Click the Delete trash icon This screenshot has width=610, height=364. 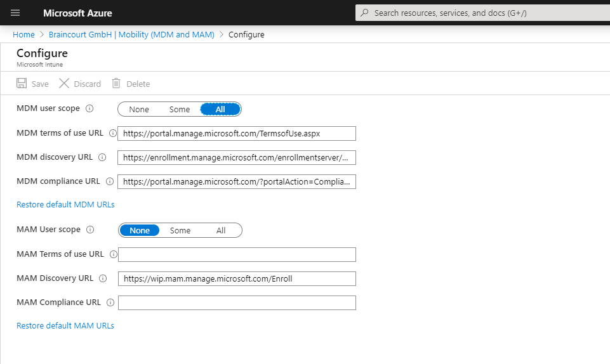tap(116, 83)
